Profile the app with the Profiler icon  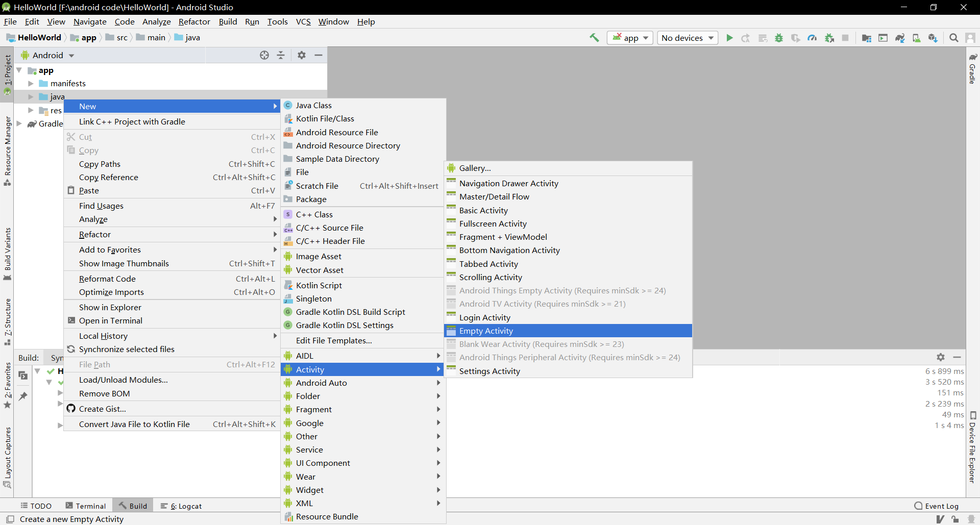click(812, 37)
